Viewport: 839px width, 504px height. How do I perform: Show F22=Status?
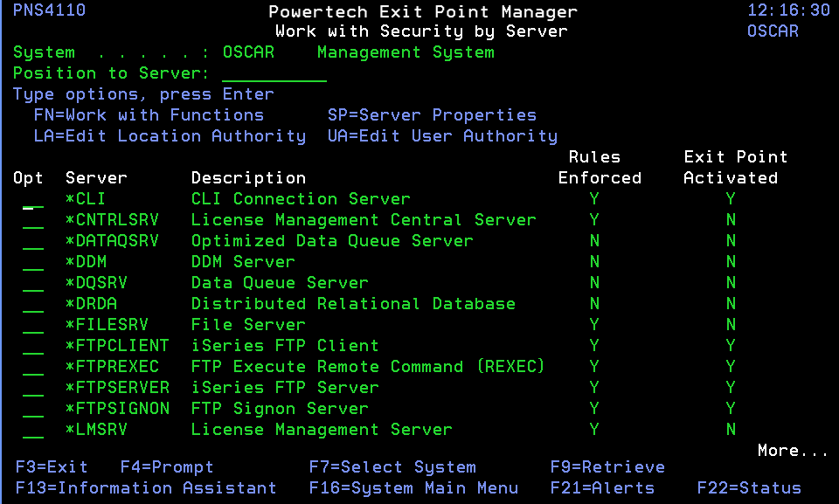tap(749, 488)
